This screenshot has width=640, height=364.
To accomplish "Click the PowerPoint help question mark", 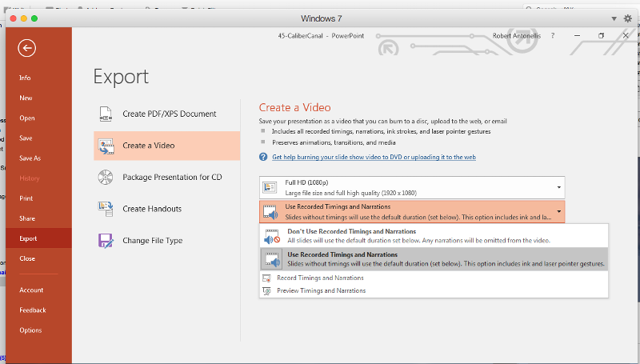I will click(x=553, y=36).
